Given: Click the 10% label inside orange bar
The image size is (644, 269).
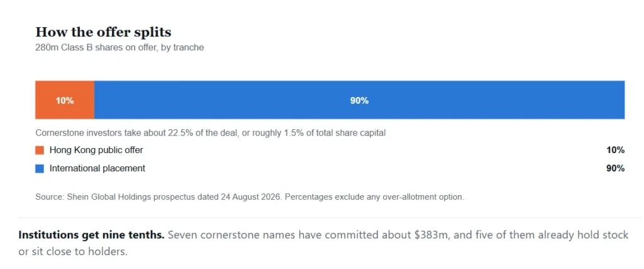Looking at the screenshot, I should (65, 100).
